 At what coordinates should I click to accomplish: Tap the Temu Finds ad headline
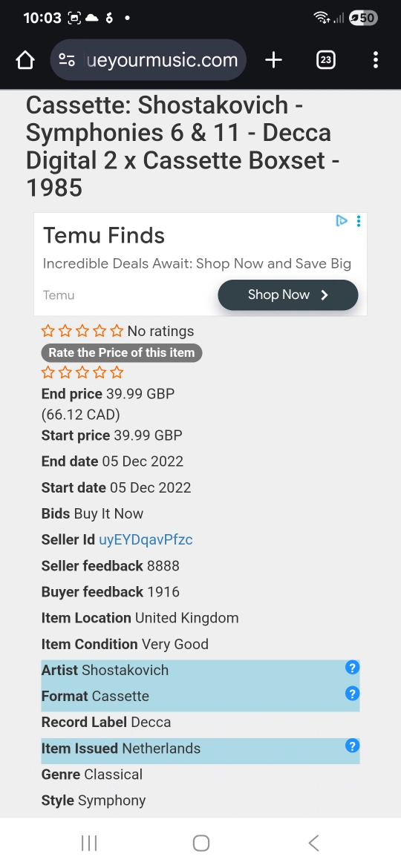(104, 235)
